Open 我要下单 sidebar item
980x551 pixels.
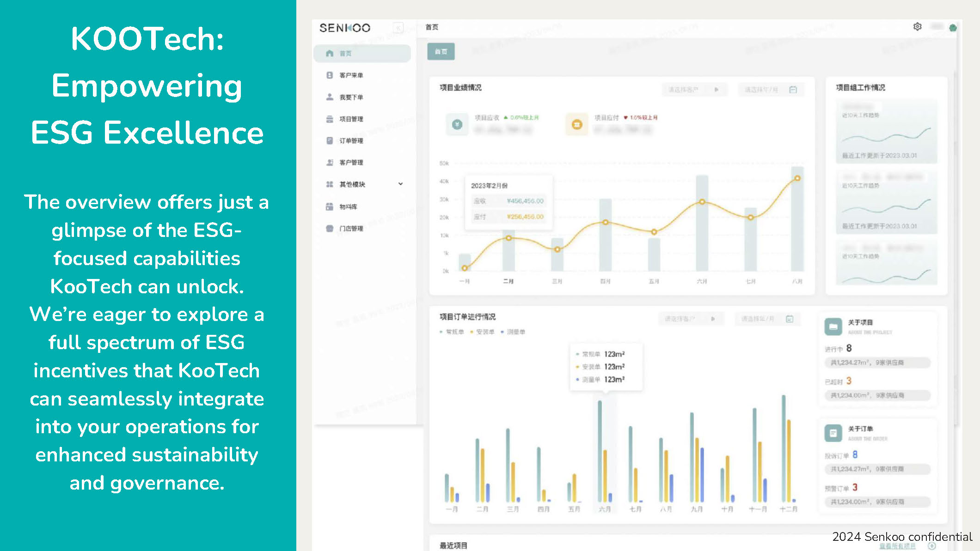[x=351, y=97]
